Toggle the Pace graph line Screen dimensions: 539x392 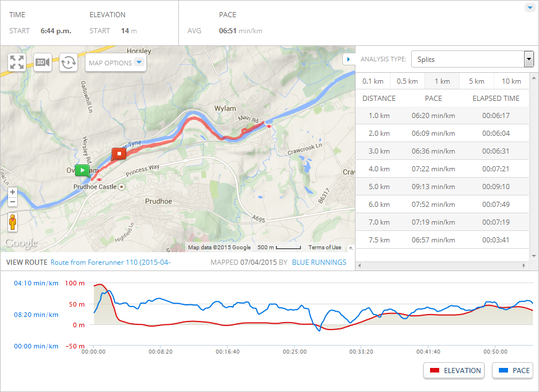coord(513,370)
